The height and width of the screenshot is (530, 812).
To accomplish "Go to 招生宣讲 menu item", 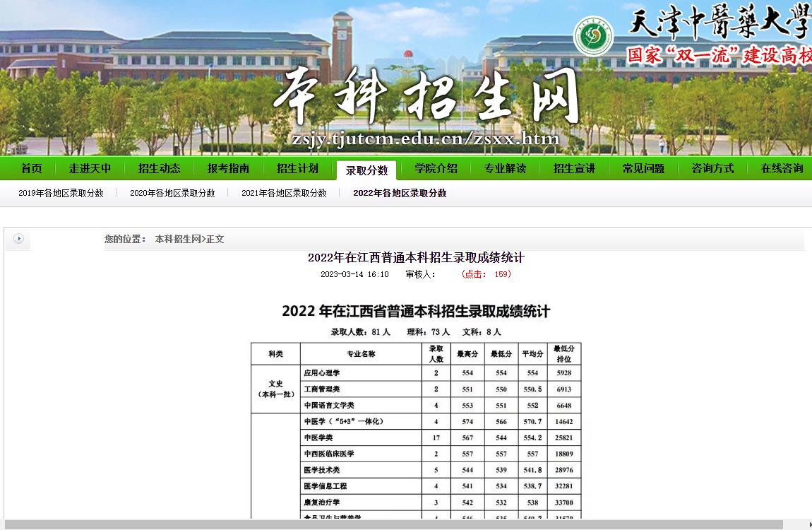I will point(574,168).
